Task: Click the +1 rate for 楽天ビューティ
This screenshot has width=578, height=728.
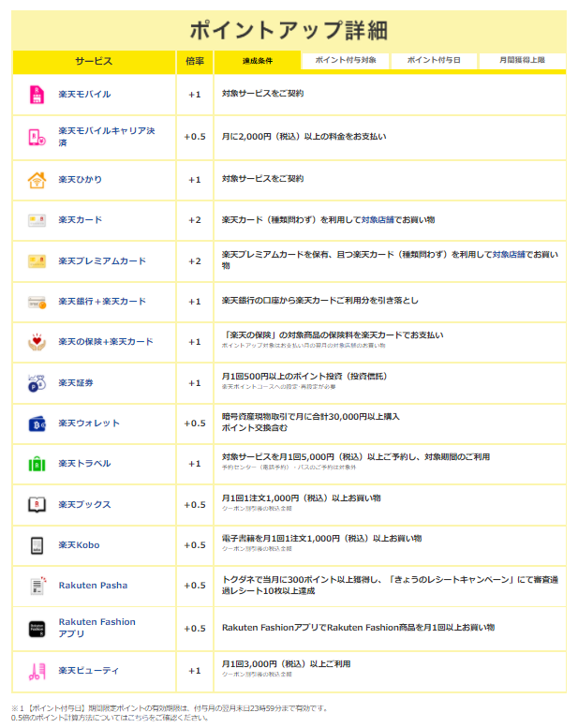Action: [195, 672]
